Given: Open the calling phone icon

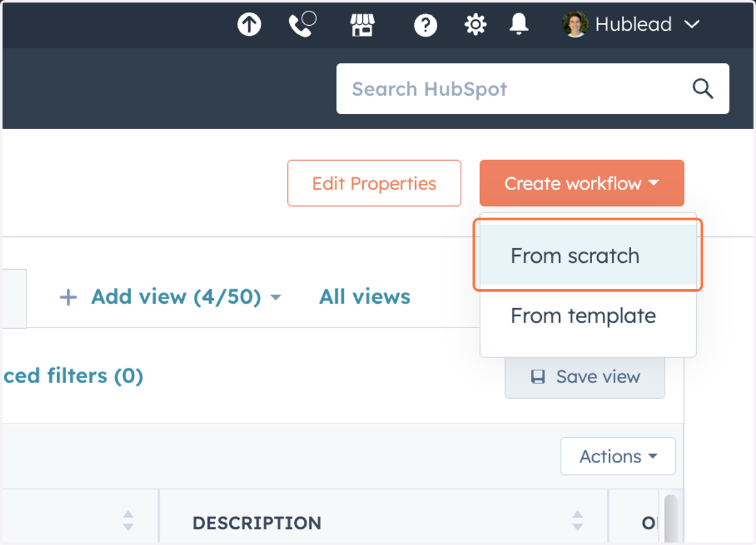Looking at the screenshot, I should click(302, 25).
